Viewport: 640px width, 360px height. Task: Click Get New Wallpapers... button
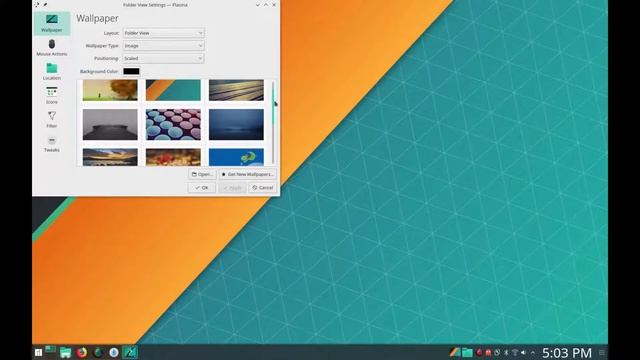[247, 174]
